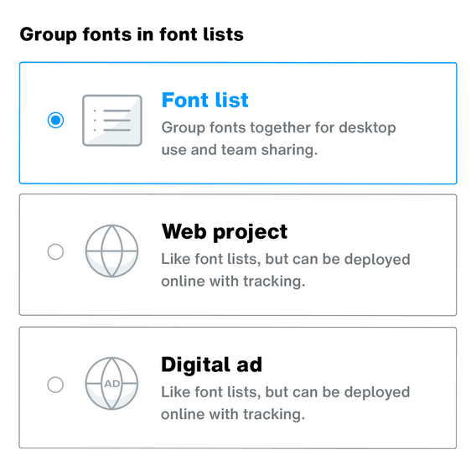Screen dimensions: 476x476
Task: Click the Digital ad tracking description
Action: tap(286, 403)
